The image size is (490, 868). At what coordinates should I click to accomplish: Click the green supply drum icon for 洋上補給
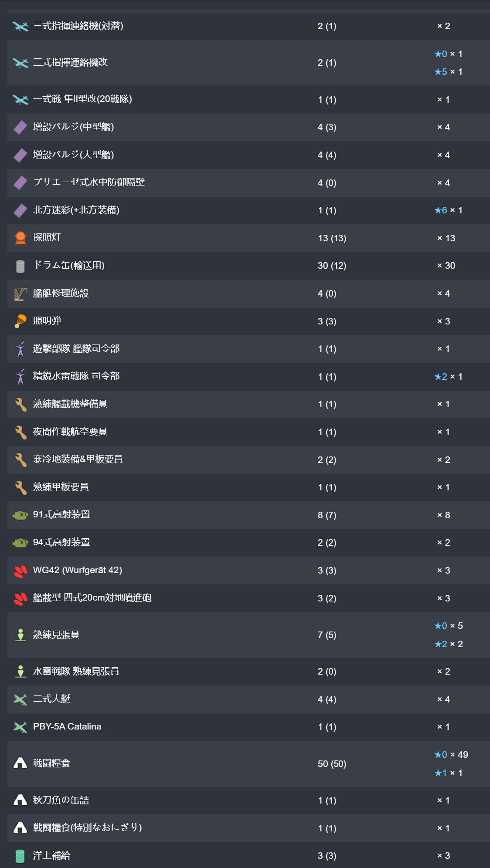coord(20,856)
